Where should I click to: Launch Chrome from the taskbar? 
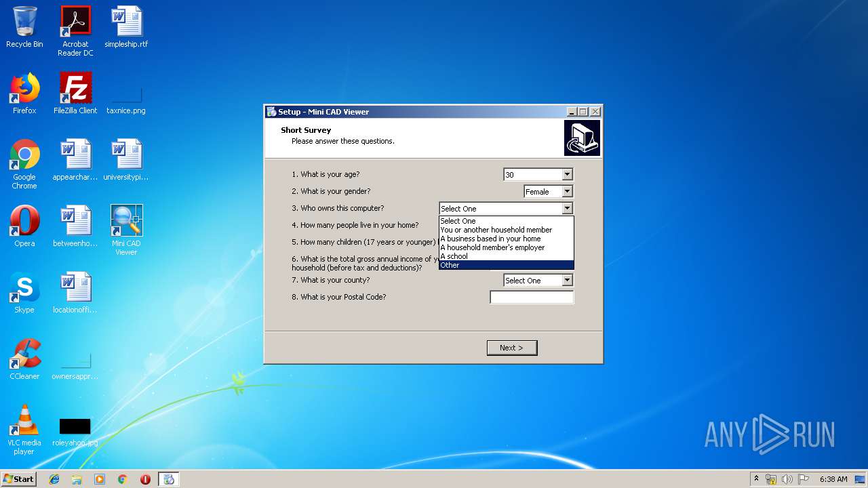[122, 479]
